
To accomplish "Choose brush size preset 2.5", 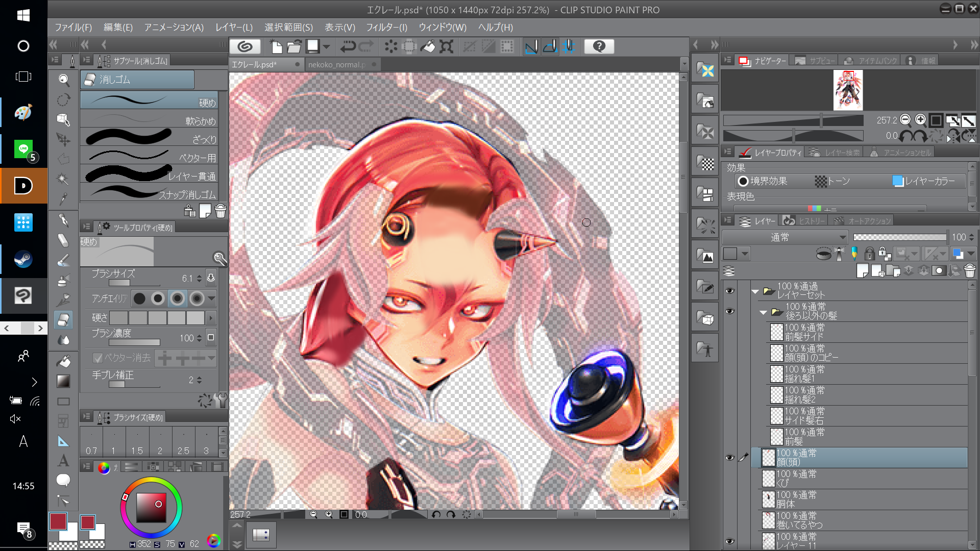I will tap(183, 442).
